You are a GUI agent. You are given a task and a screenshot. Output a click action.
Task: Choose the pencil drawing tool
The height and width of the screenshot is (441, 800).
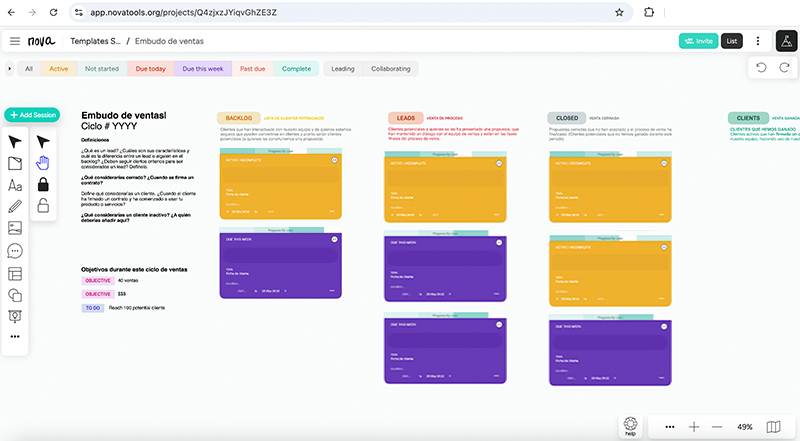pyautogui.click(x=15, y=206)
